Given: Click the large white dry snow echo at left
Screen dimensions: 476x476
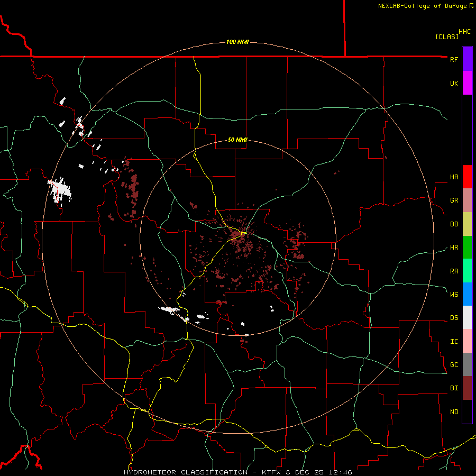Looking at the screenshot, I should (60, 190).
